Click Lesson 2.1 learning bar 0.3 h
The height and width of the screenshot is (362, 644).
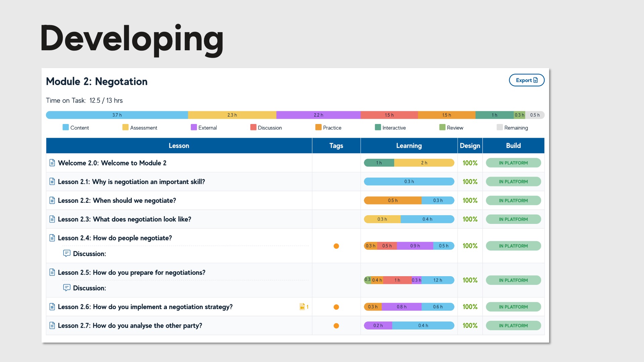[x=409, y=182]
